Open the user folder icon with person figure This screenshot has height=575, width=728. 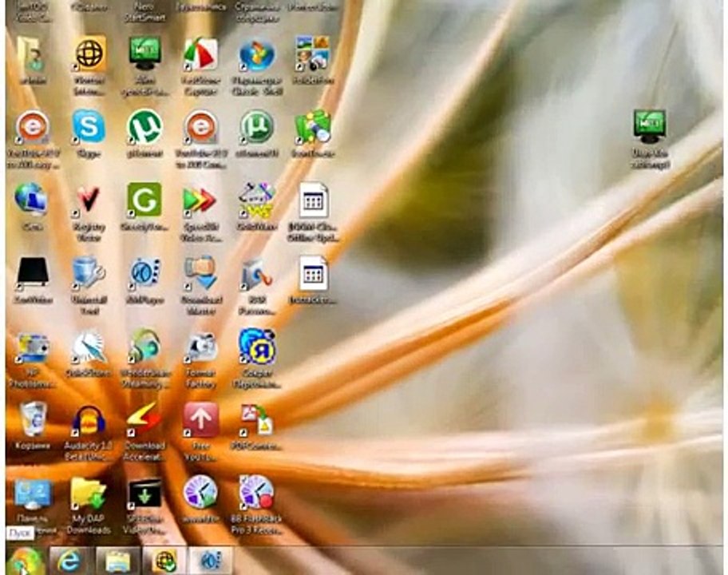(32, 55)
